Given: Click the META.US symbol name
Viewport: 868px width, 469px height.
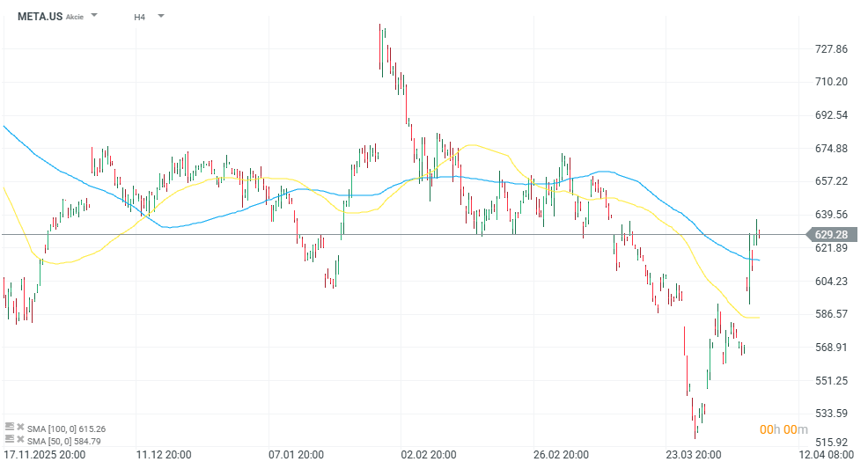Looking at the screenshot, I should click(40, 17).
